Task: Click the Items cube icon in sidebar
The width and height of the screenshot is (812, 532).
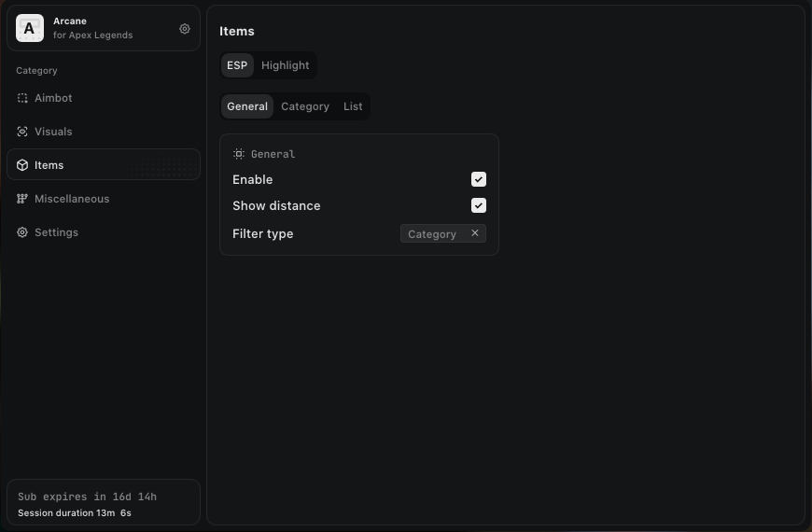Action: point(22,165)
